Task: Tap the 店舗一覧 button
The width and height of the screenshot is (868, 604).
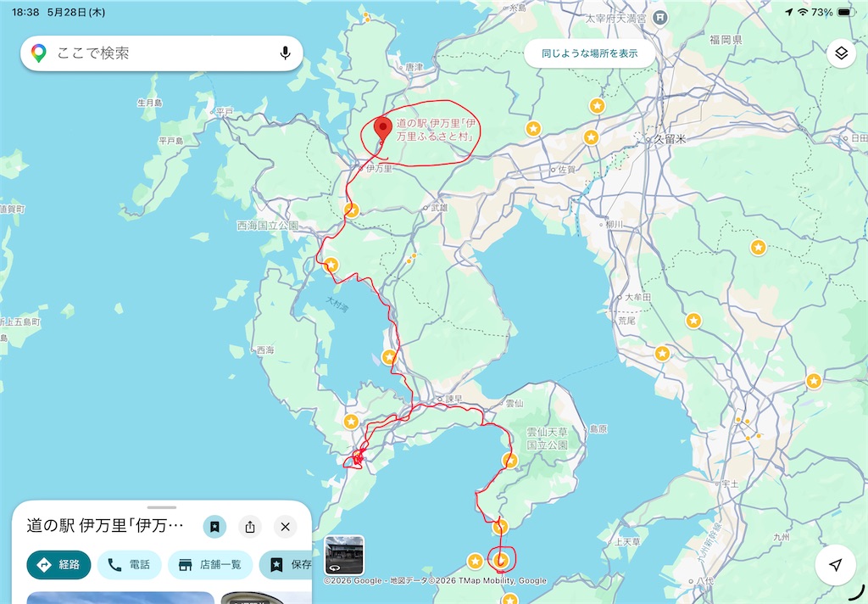Action: tap(210, 565)
